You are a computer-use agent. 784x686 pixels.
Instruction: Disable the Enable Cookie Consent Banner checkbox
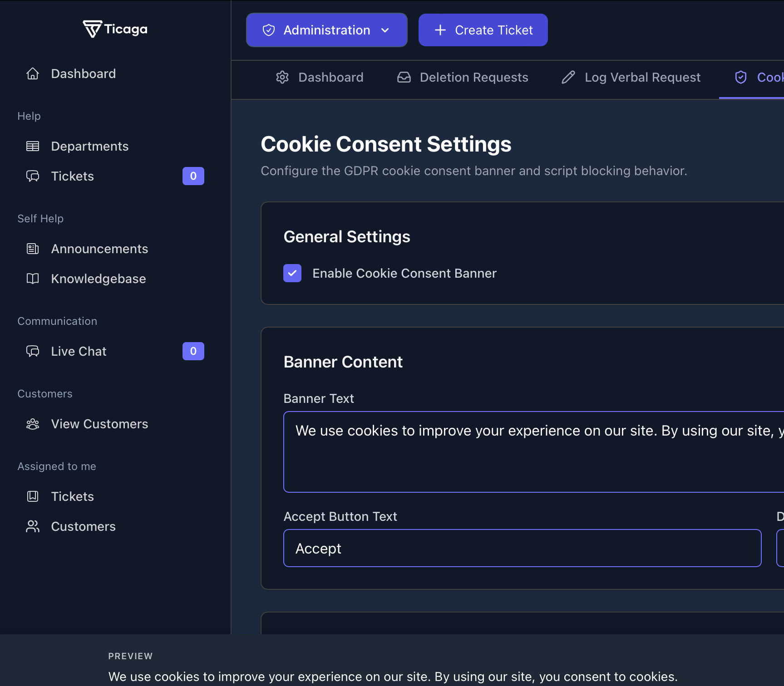[292, 273]
